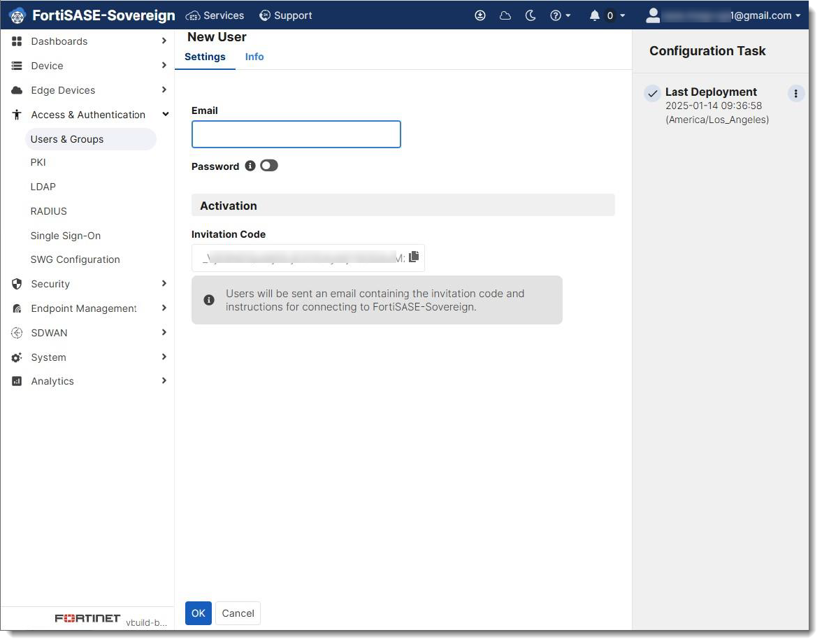Click the Last Deployment timestamp text
The height and width of the screenshot is (644, 822).
pos(717,113)
